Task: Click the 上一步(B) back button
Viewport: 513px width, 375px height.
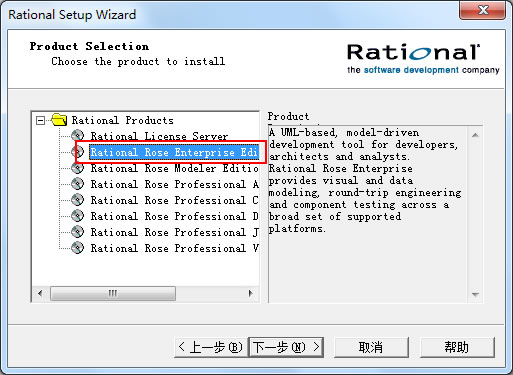Action: tap(211, 347)
